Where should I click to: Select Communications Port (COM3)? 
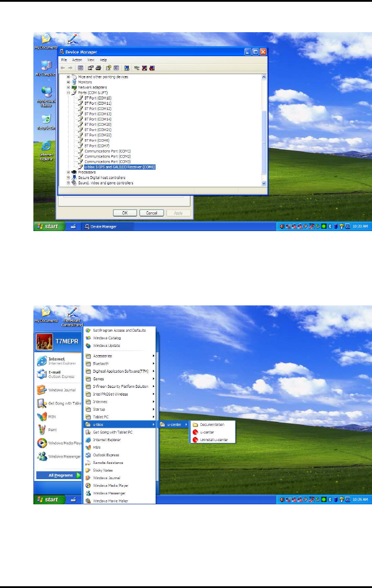click(x=107, y=161)
